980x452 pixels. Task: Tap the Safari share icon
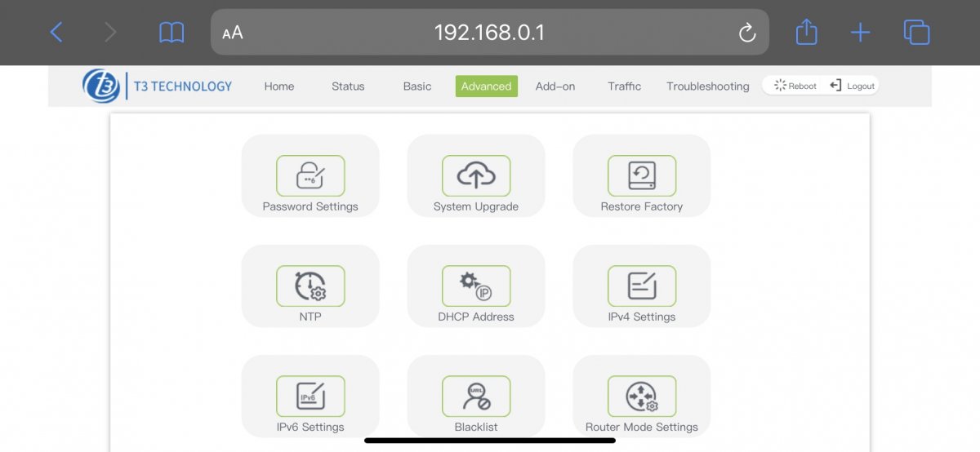(806, 32)
